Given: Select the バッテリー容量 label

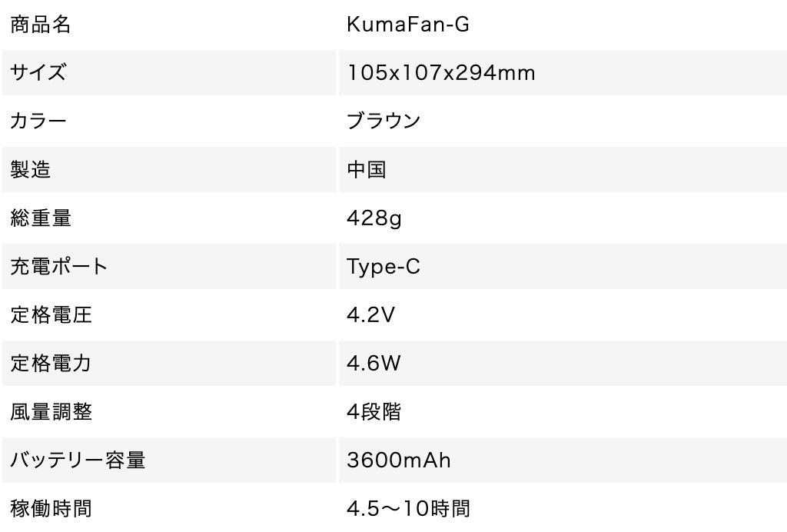Looking at the screenshot, I should [78, 461].
